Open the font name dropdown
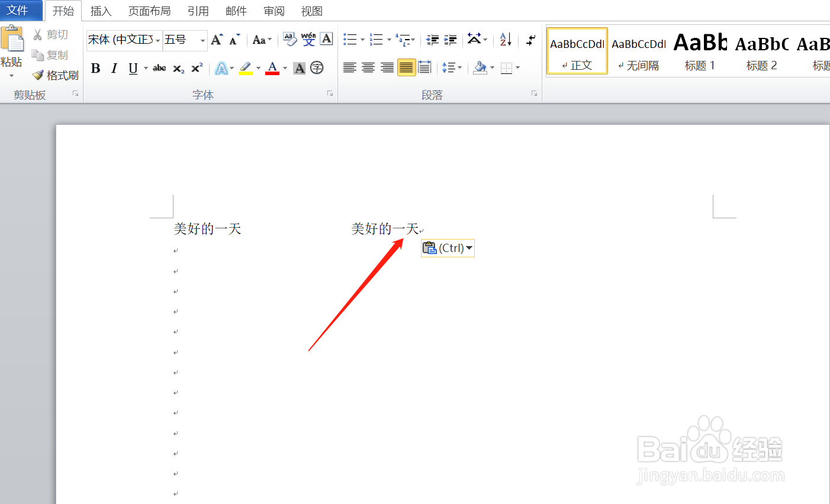Screen dimensions: 830x504 [x=157, y=40]
